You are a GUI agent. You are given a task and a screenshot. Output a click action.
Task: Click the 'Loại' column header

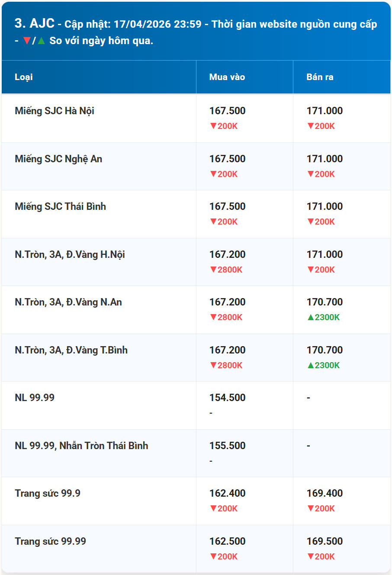24,77
